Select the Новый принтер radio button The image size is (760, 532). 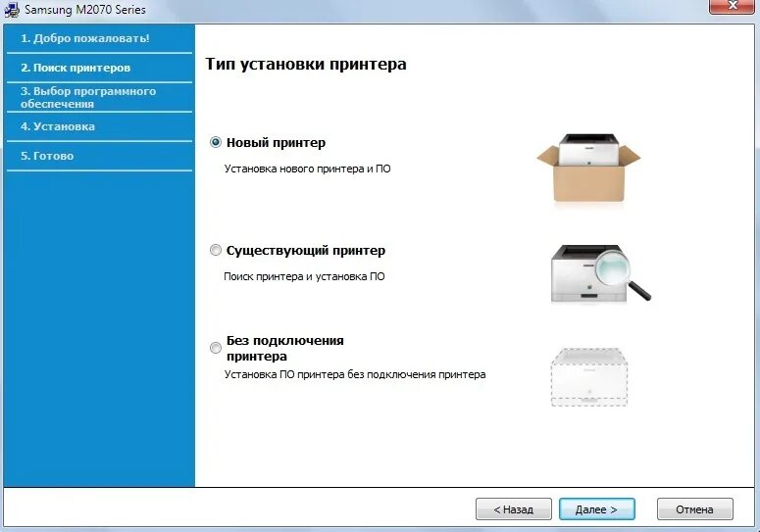pos(215,142)
